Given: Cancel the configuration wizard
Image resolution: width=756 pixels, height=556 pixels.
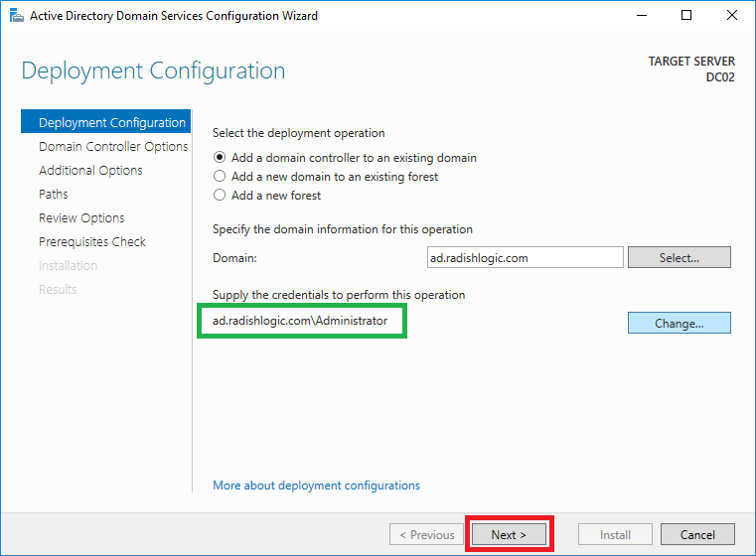Looking at the screenshot, I should 697,534.
